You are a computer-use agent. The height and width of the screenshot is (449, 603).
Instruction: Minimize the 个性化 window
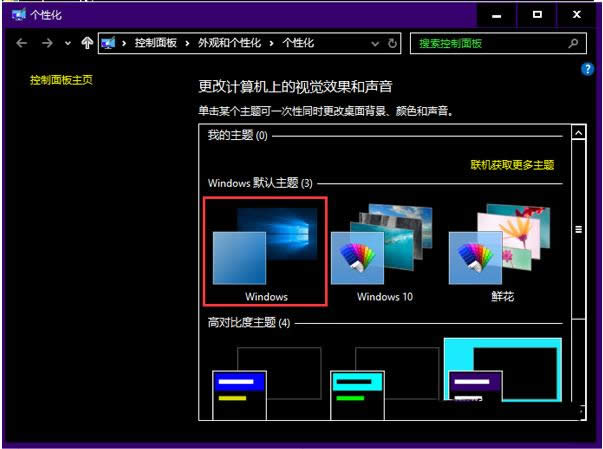point(496,15)
